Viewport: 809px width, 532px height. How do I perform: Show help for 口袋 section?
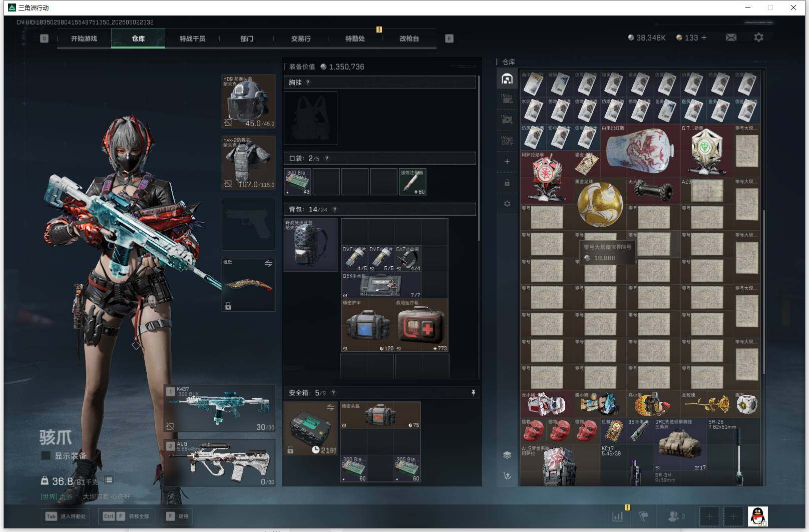tap(327, 159)
